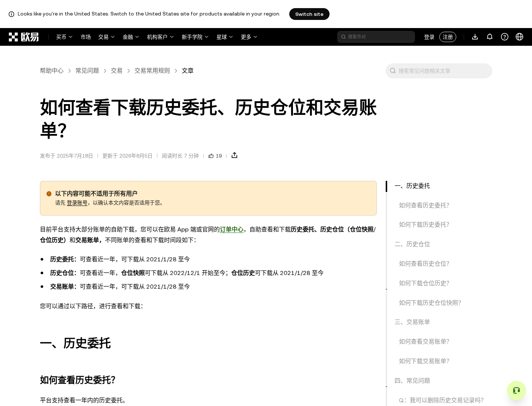Open the language globe icon

point(519,37)
